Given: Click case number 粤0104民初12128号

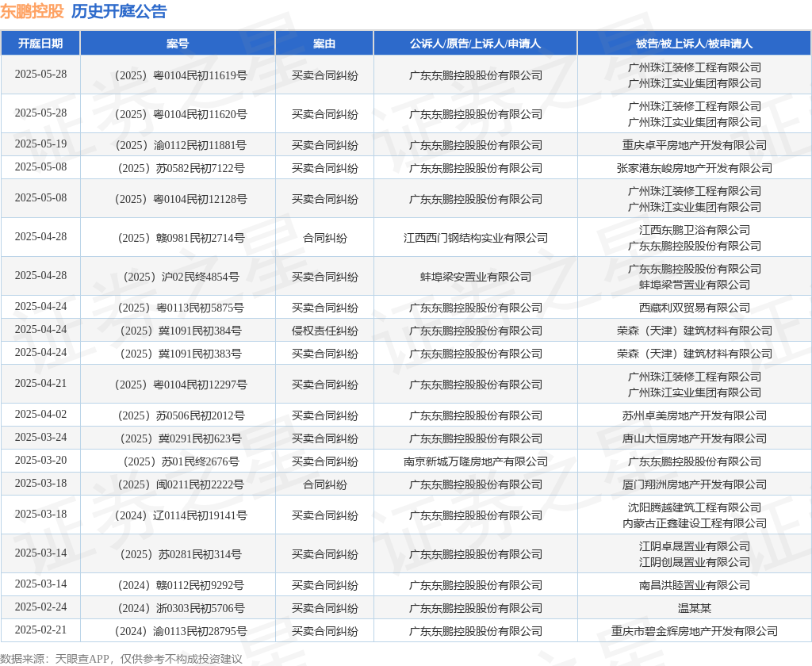Looking at the screenshot, I should click(200, 199).
